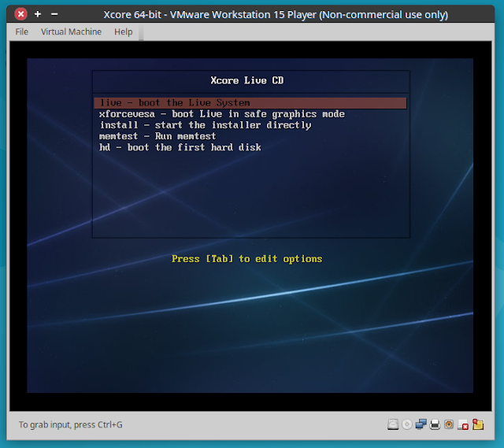Open the File menu
Image resolution: width=504 pixels, height=448 pixels.
click(x=21, y=31)
